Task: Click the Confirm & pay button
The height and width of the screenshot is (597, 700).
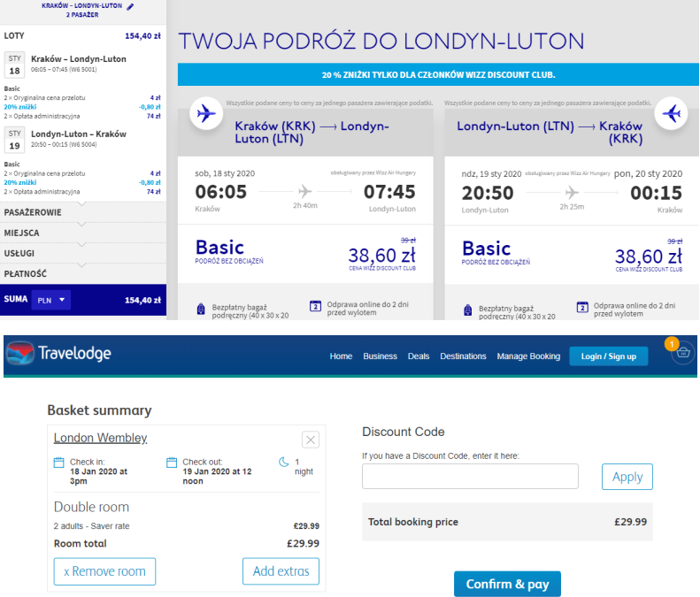Action: pos(507,584)
